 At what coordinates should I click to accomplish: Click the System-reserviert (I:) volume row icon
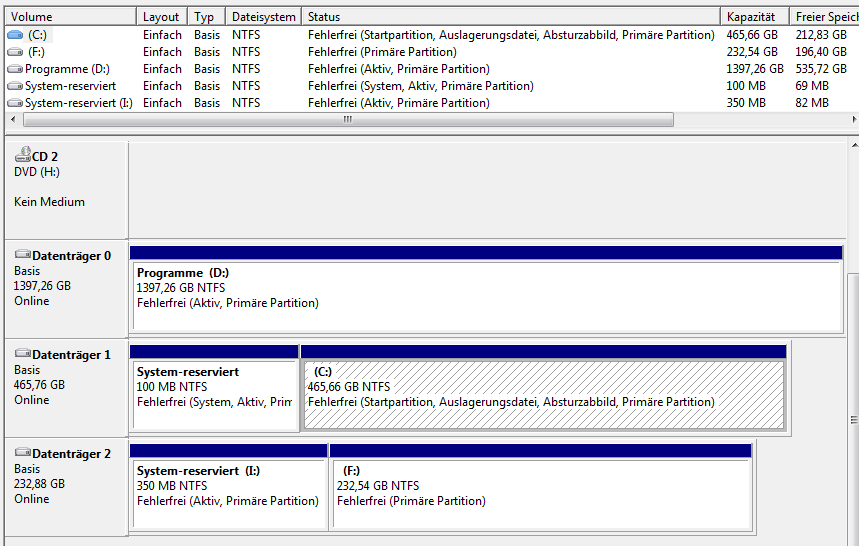coord(15,103)
